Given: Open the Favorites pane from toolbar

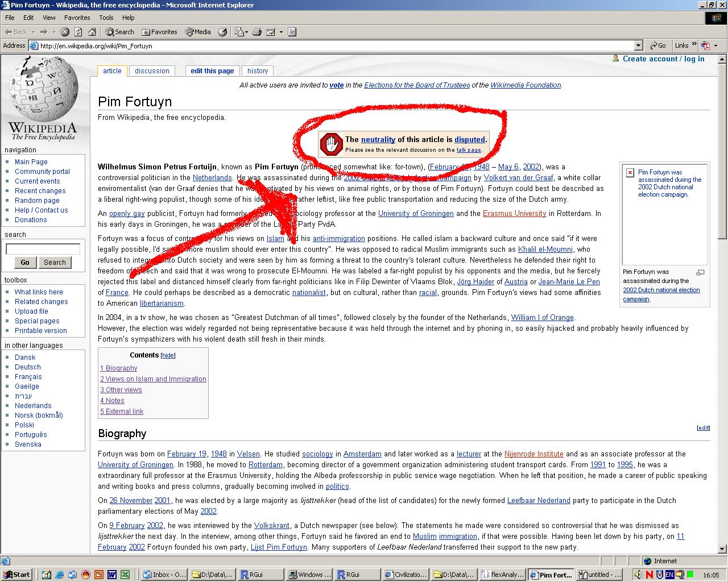Looking at the screenshot, I should 159,32.
